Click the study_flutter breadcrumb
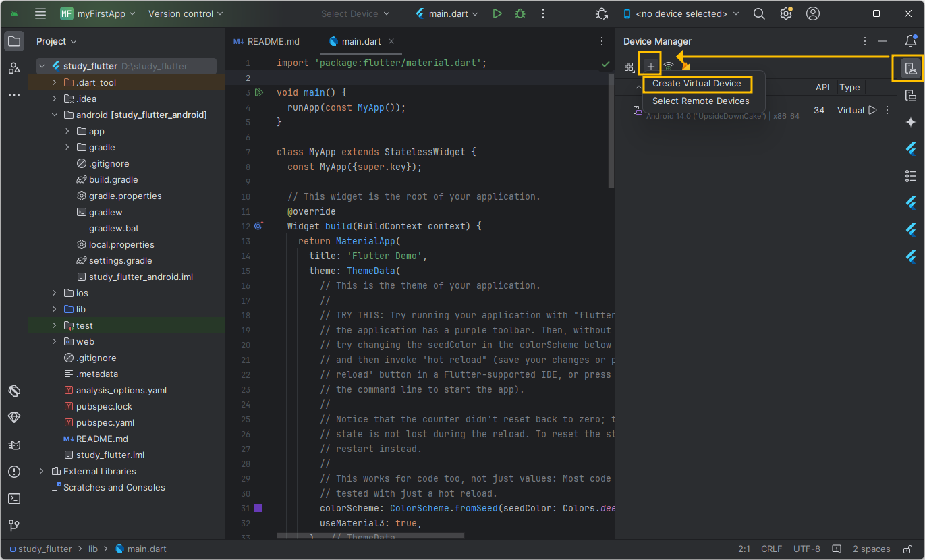 click(40, 549)
